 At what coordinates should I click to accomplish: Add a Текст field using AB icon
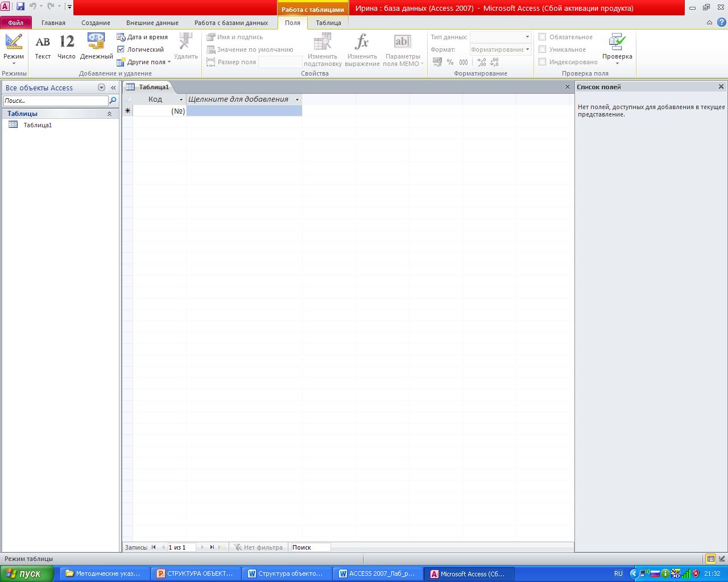(x=43, y=47)
